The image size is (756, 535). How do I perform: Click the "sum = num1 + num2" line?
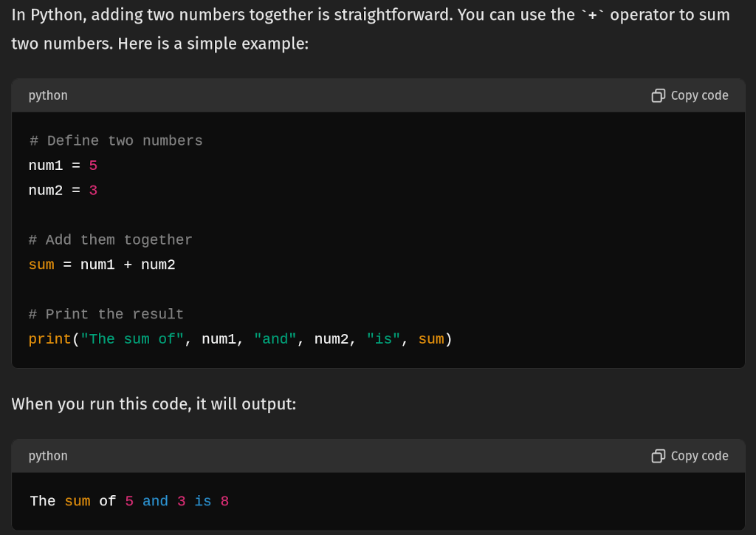tap(102, 265)
